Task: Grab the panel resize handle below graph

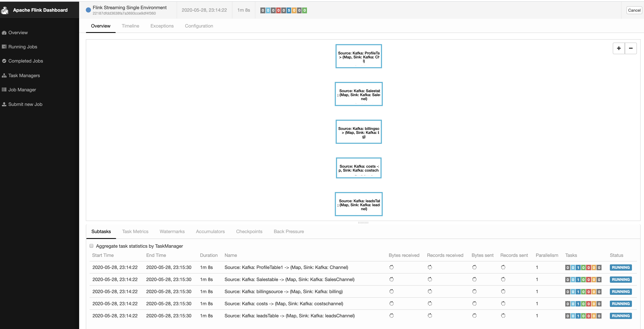Action: 363,223
